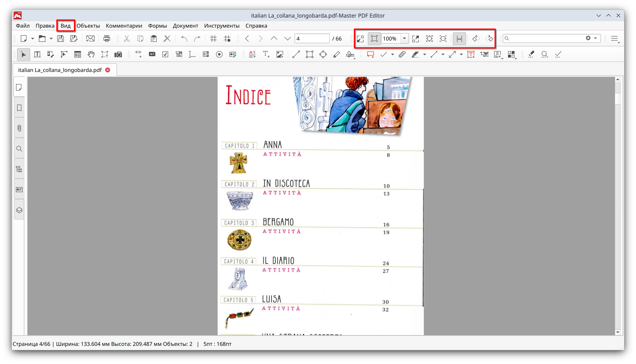Open the Формы menu
The height and width of the screenshot is (364, 636).
[157, 26]
